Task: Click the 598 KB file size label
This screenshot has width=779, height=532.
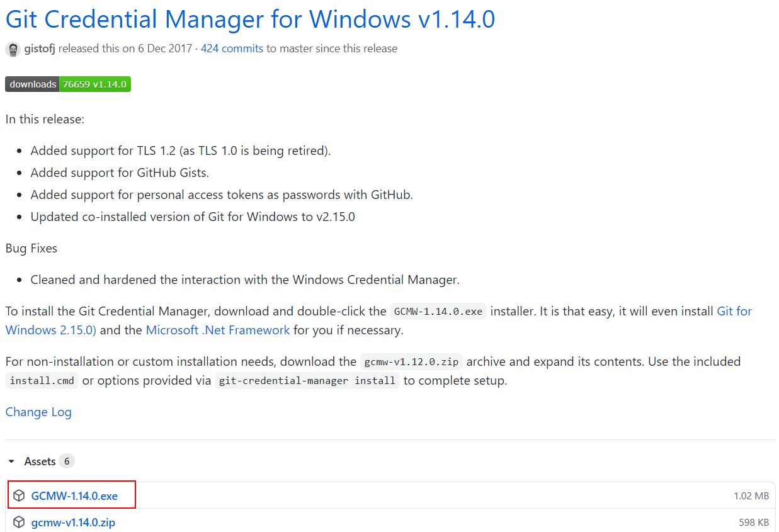Action: click(754, 523)
